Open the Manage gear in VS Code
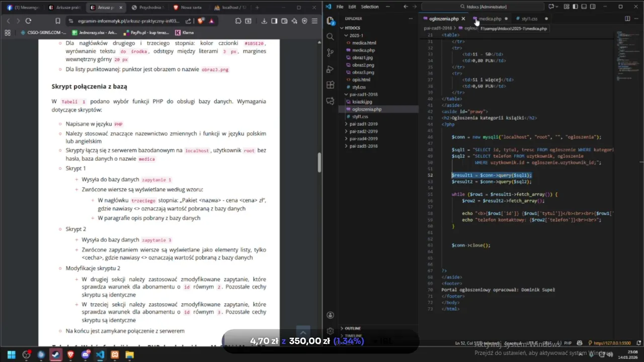 330,331
